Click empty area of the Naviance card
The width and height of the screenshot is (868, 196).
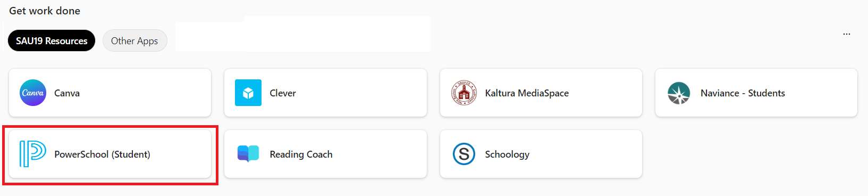click(x=821, y=93)
